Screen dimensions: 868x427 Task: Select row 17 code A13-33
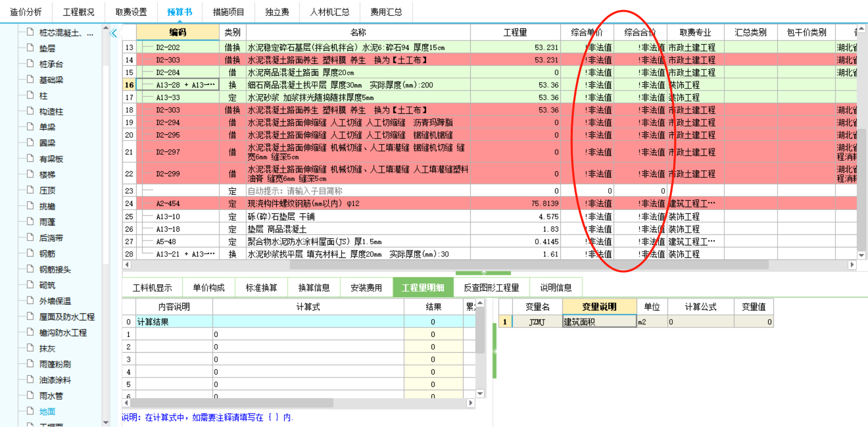(x=178, y=97)
